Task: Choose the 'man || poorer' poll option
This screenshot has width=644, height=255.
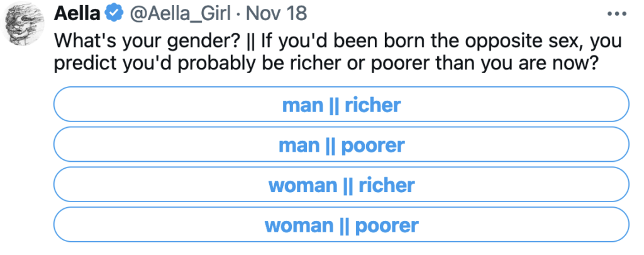Action: click(x=341, y=145)
